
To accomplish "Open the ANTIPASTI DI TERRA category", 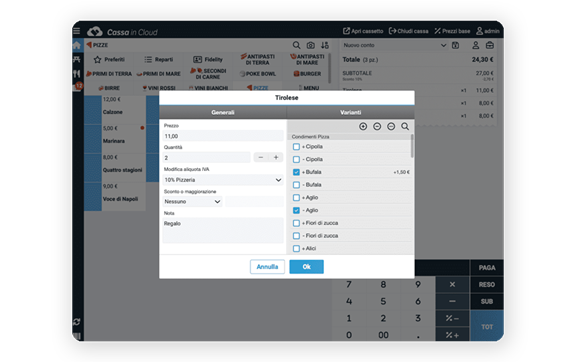I will (x=258, y=60).
